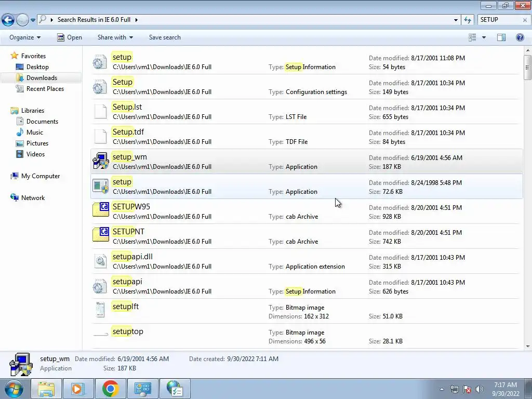
Task: Show the preview pane
Action: point(501,37)
